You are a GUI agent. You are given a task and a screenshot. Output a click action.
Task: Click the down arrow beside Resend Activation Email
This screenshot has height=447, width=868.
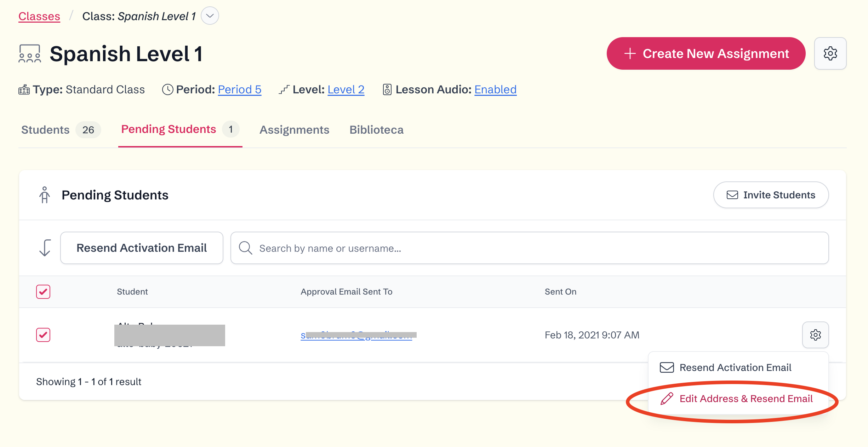pyautogui.click(x=45, y=248)
